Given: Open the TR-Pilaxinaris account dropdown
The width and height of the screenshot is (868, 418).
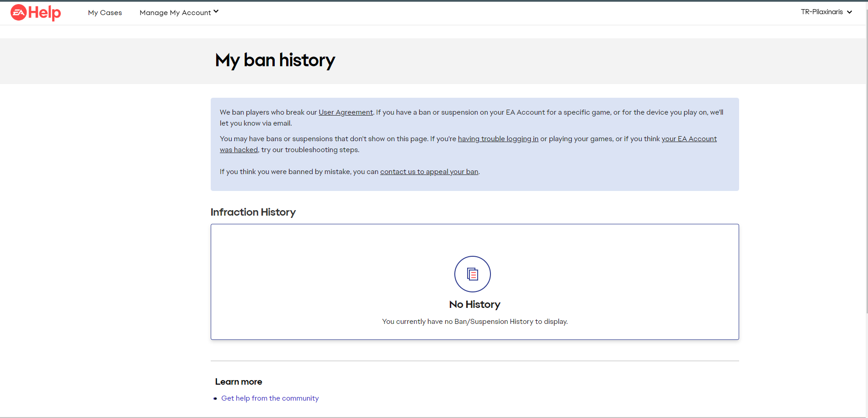Looking at the screenshot, I should click(826, 12).
